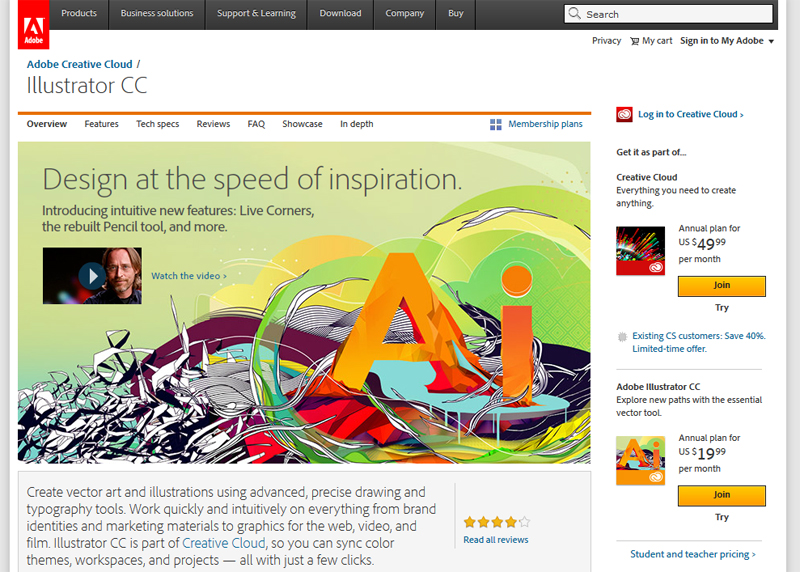
Task: Open the Tech specs tab
Action: click(x=158, y=124)
